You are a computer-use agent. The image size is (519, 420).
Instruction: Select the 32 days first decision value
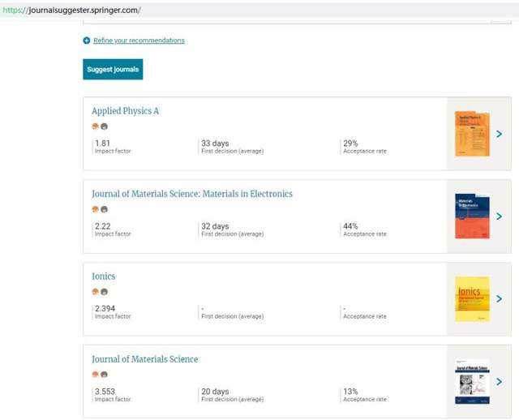(215, 226)
